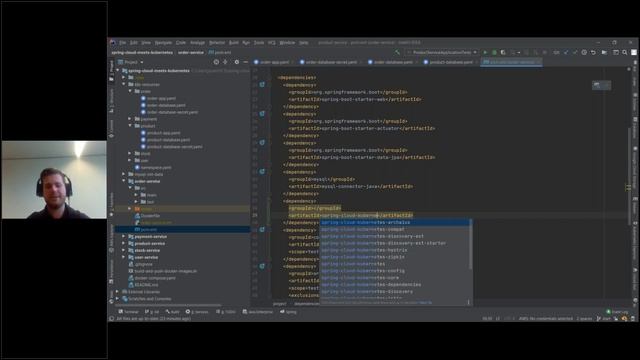Viewport: 640px width, 360px height.
Task: Expand the payment folder
Action: [130, 119]
